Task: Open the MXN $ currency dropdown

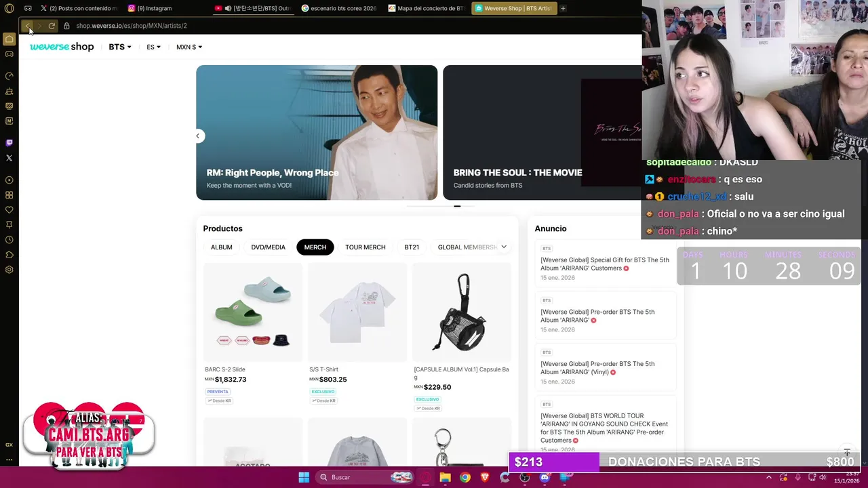Action: coord(189,47)
